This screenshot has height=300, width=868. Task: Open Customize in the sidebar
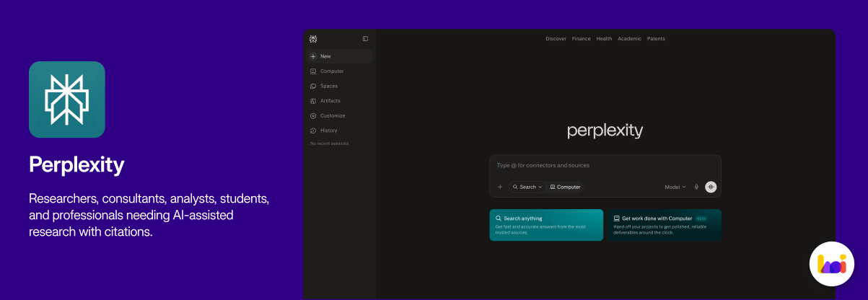point(339,115)
